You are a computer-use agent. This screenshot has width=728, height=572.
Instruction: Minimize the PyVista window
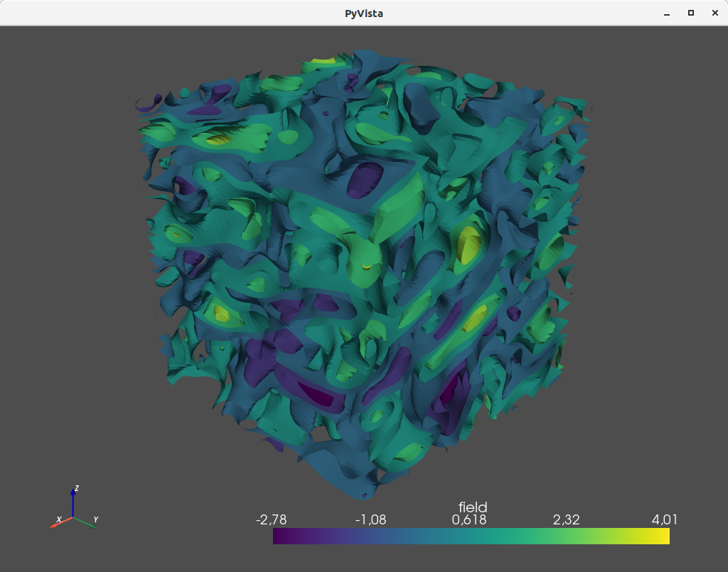(x=667, y=13)
